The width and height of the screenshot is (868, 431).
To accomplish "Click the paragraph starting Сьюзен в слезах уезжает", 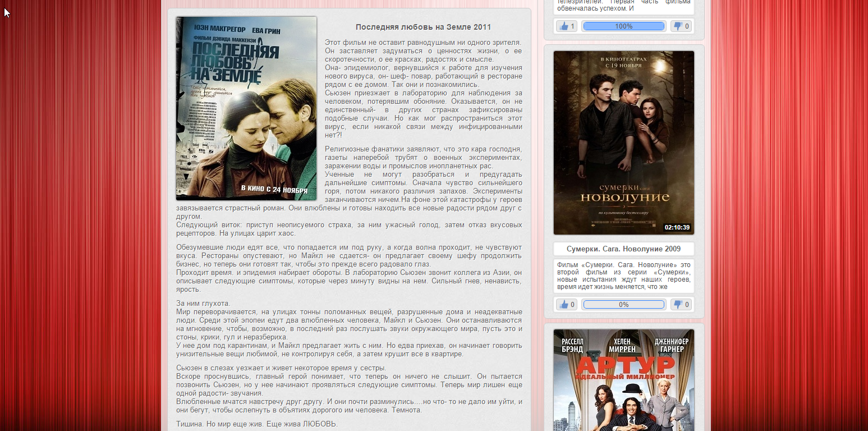I will pos(281,368).
